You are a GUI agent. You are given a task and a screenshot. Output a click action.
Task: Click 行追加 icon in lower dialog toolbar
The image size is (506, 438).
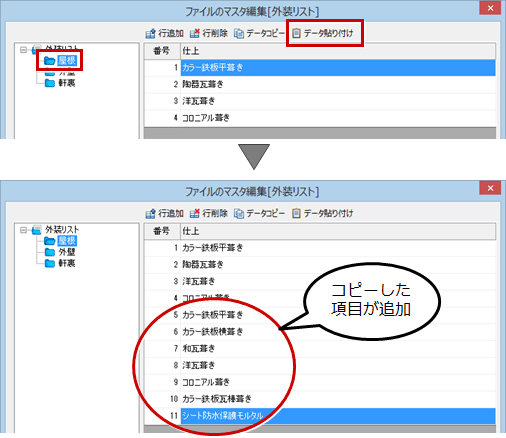pos(150,213)
